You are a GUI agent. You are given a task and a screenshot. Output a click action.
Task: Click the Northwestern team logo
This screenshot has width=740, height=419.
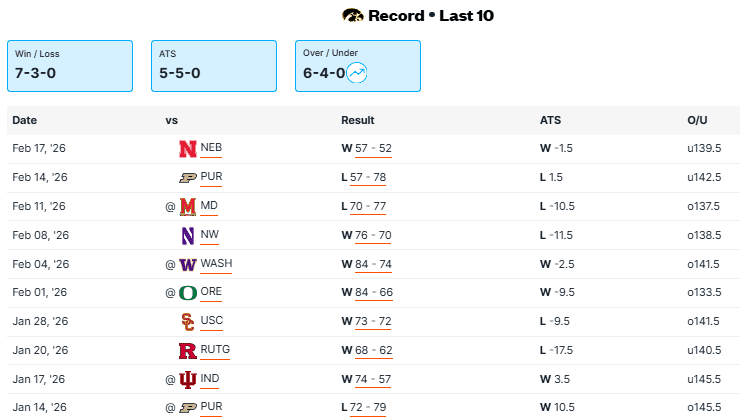pyautogui.click(x=187, y=236)
